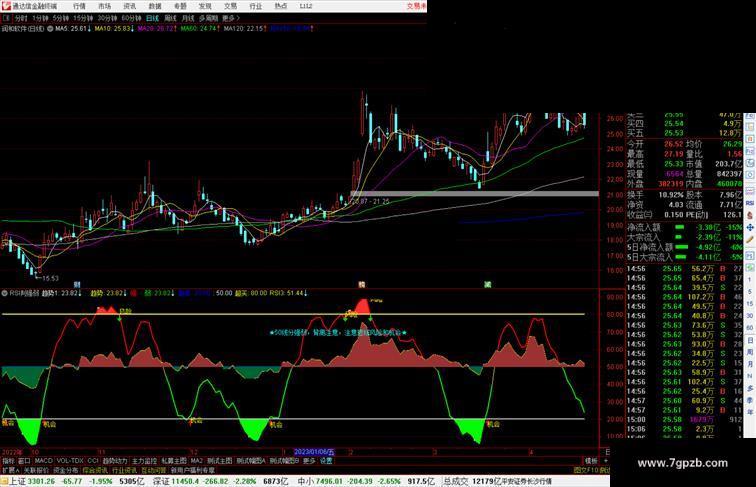Viewport: 756px width, 487px height.
Task: Click the 15:00 trade tick row
Action: 685,419
